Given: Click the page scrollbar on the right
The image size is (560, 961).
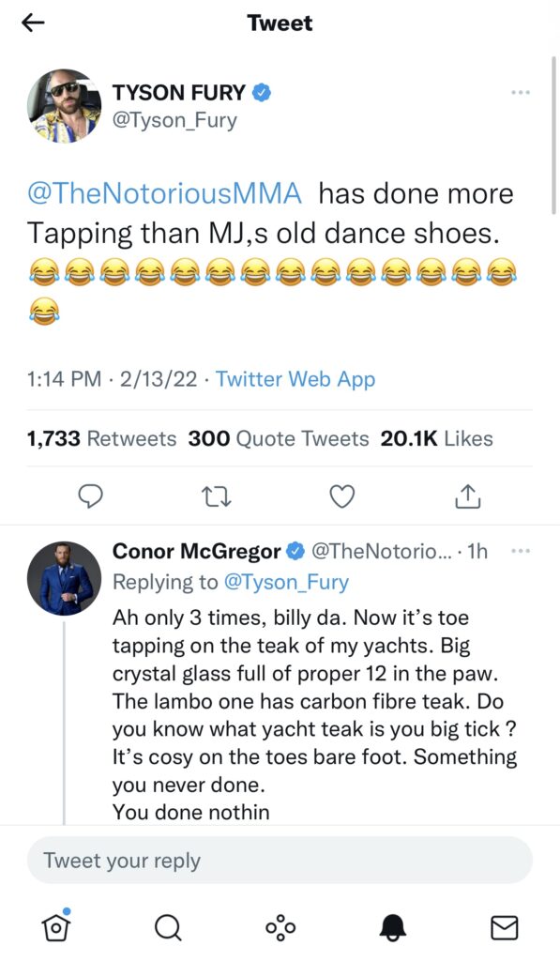Looking at the screenshot, I should 553,135.
